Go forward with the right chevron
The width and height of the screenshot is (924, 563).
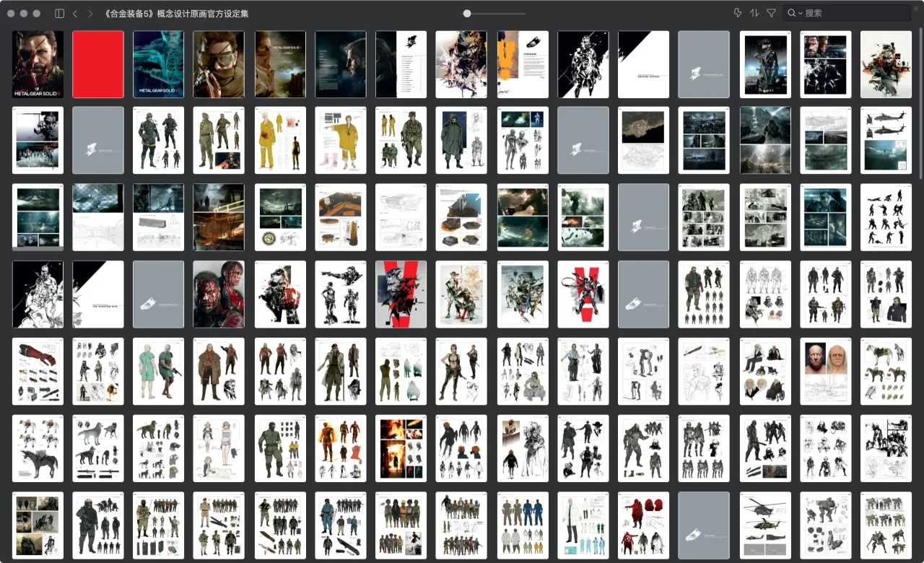pyautogui.click(x=90, y=13)
